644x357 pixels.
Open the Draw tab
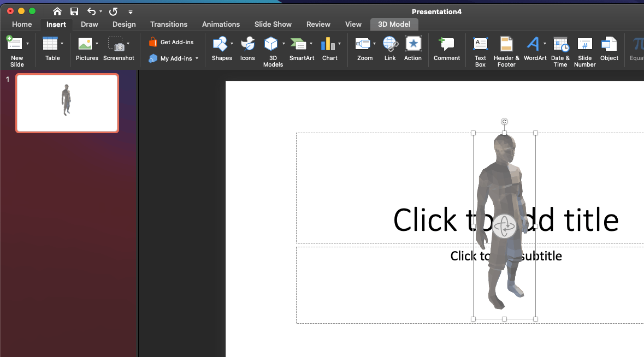pyautogui.click(x=89, y=24)
